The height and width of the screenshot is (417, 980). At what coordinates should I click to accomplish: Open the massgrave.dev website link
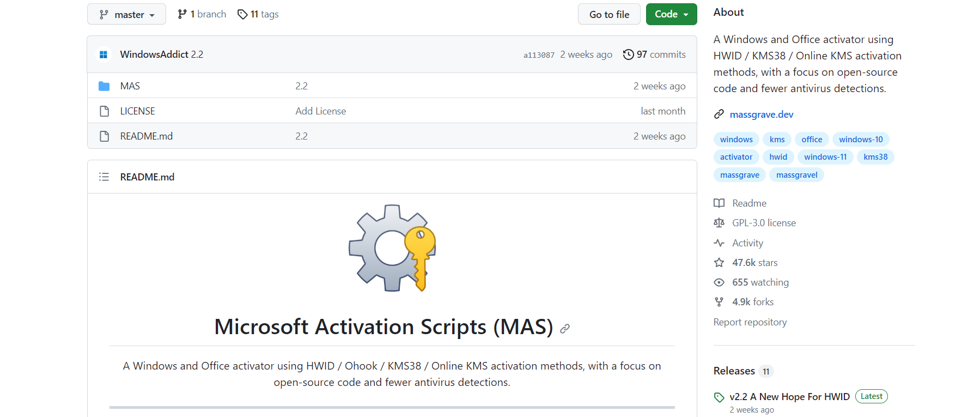(761, 114)
